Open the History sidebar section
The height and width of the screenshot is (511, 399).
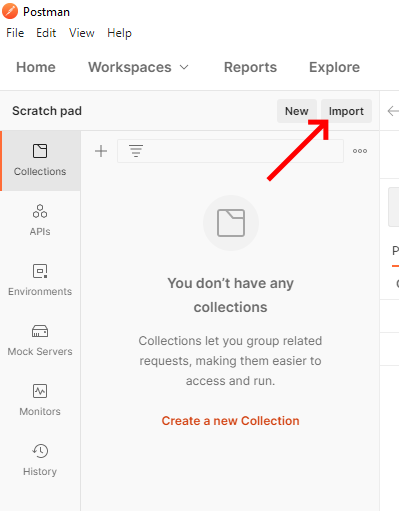[40, 461]
